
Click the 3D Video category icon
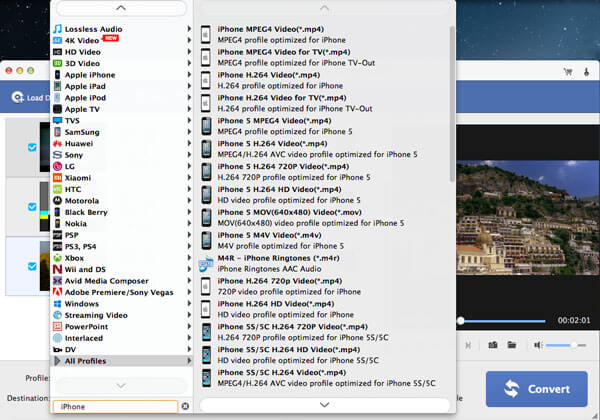(x=57, y=63)
